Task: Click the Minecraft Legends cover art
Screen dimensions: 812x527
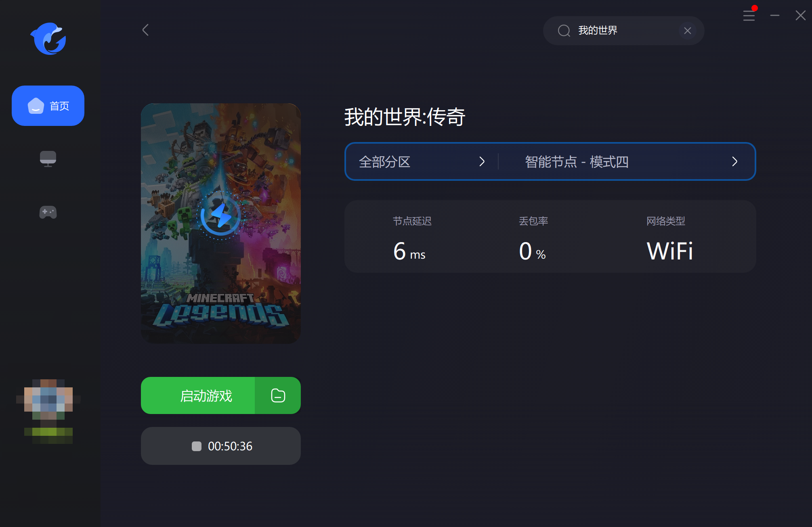Action: (x=221, y=223)
